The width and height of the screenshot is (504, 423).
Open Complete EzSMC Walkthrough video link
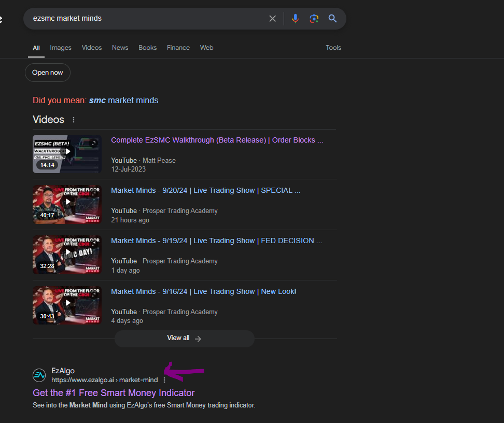(217, 140)
